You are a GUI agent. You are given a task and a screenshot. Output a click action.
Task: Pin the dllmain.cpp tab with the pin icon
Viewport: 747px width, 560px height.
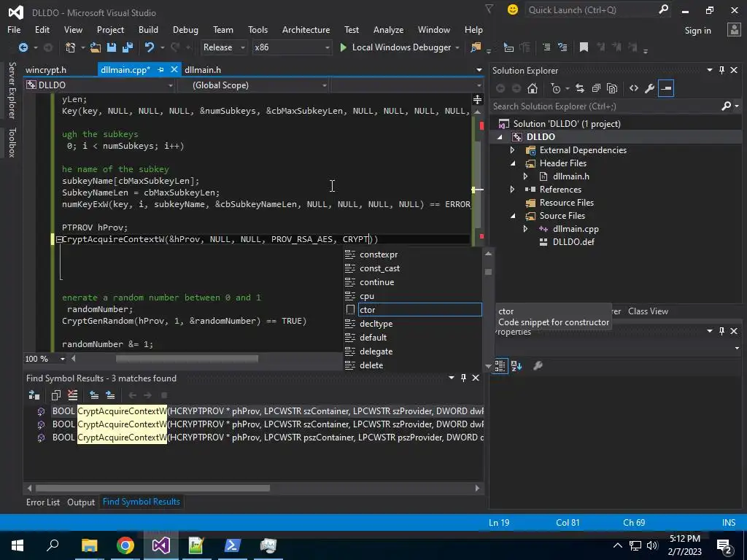[160, 69]
